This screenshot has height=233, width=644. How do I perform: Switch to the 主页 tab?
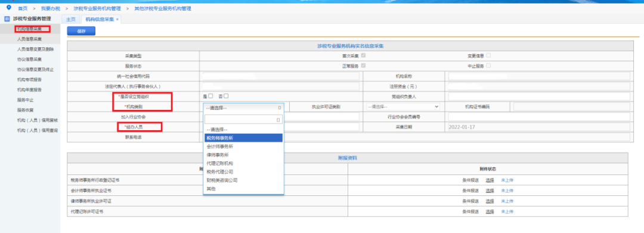(71, 19)
